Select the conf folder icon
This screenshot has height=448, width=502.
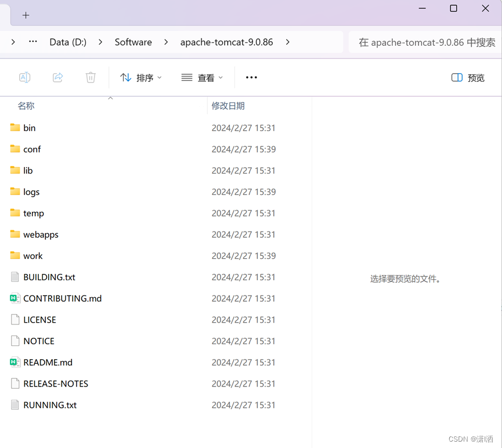[15, 149]
